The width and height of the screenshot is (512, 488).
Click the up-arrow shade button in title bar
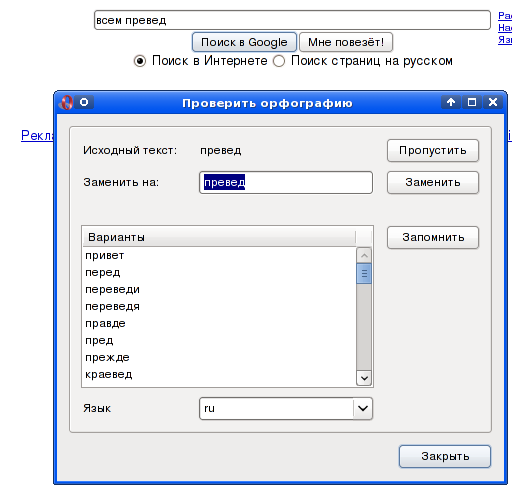(x=451, y=102)
